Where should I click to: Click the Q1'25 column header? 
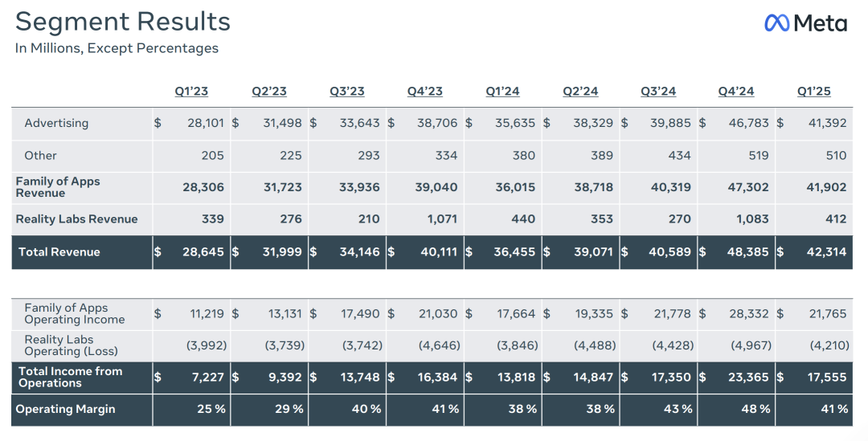click(813, 92)
